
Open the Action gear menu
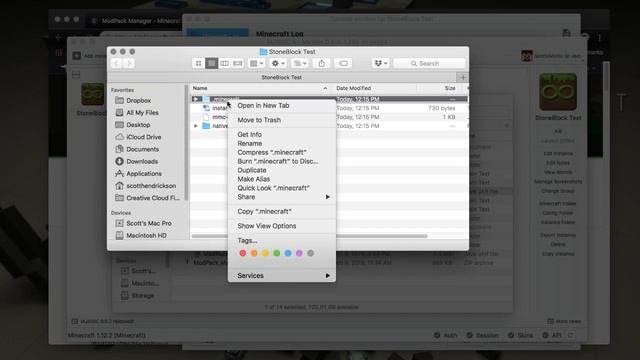[x=278, y=63]
